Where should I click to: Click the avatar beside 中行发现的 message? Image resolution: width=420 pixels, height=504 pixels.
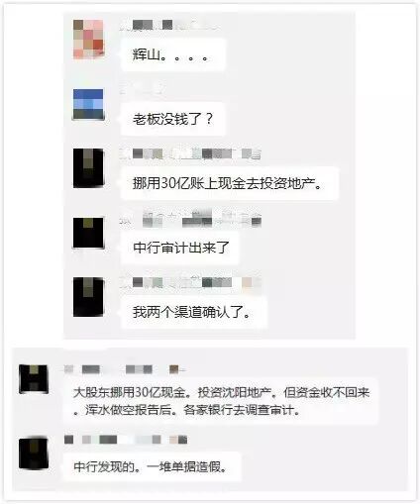pyautogui.click(x=34, y=454)
